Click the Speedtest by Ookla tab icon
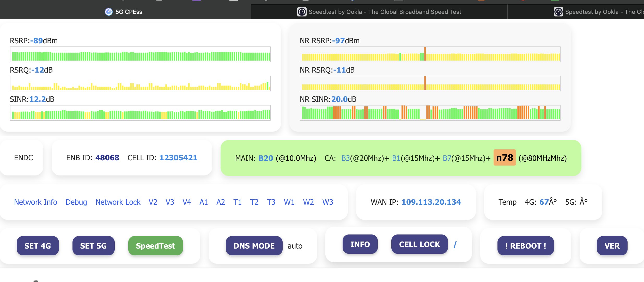This screenshot has width=644, height=282. pos(302,12)
